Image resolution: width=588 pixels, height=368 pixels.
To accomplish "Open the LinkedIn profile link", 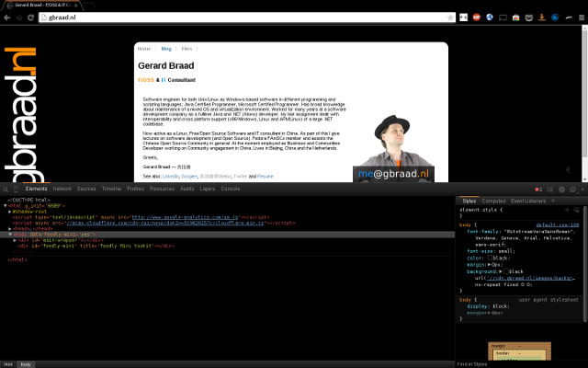I will pyautogui.click(x=170, y=176).
